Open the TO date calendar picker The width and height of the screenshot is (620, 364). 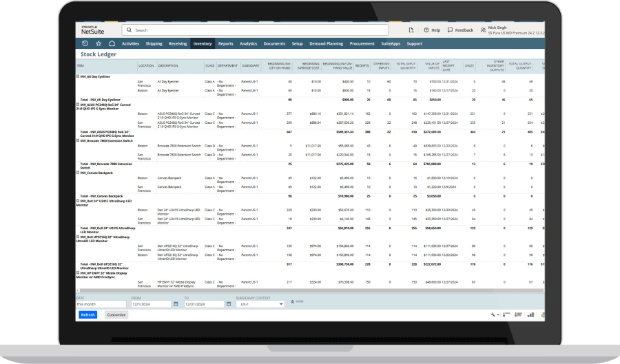tap(229, 304)
